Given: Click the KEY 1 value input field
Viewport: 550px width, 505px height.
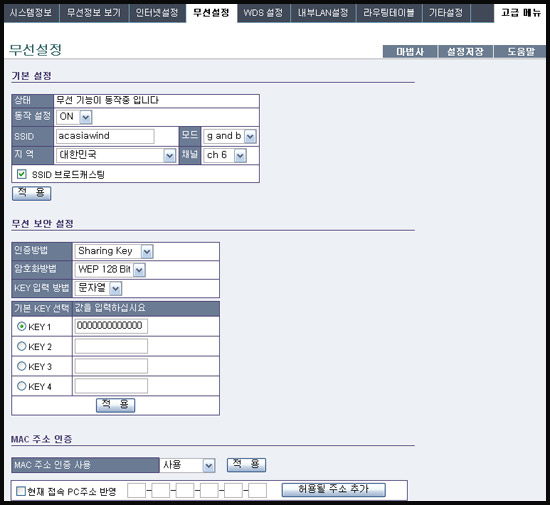Looking at the screenshot, I should tap(111, 326).
